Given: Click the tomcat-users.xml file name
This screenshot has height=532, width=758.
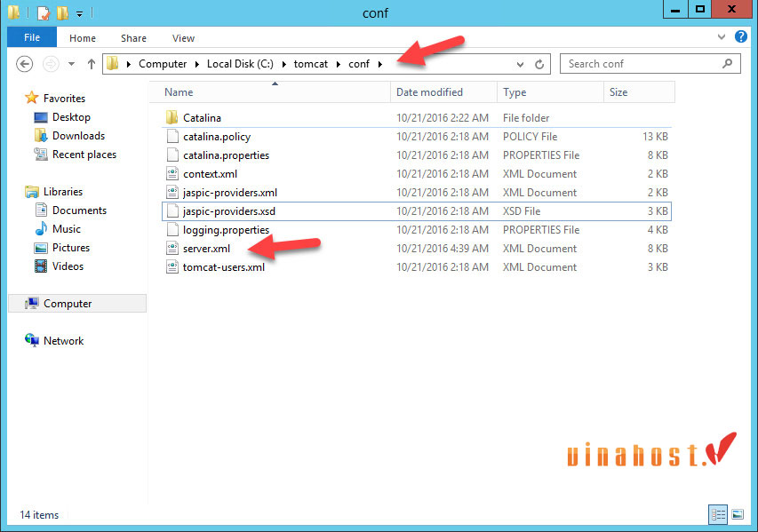Looking at the screenshot, I should tap(224, 267).
